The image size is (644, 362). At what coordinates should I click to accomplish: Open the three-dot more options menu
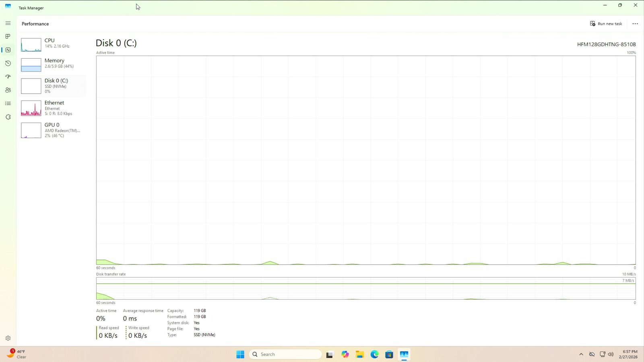click(635, 24)
